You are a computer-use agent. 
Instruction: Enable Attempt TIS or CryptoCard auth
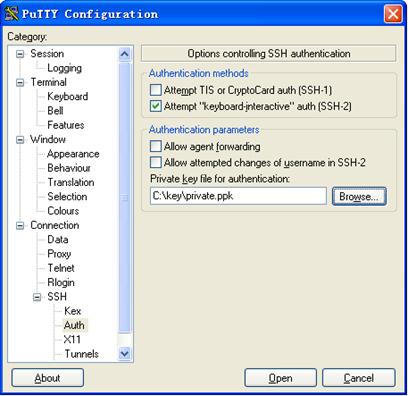click(156, 90)
